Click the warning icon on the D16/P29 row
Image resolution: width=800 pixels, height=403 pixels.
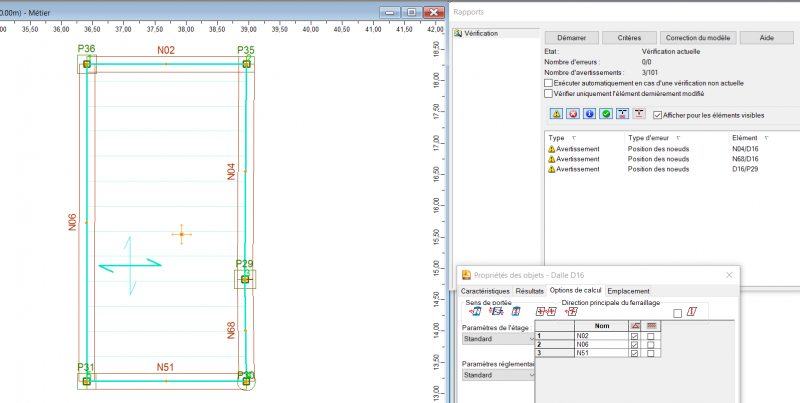coord(551,169)
